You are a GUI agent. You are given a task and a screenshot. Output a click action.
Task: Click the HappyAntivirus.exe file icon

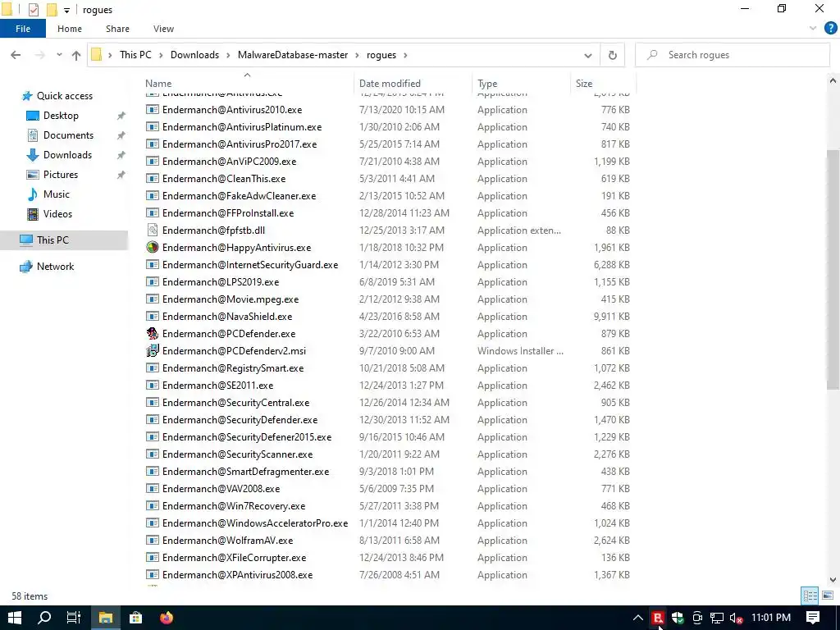[153, 248]
